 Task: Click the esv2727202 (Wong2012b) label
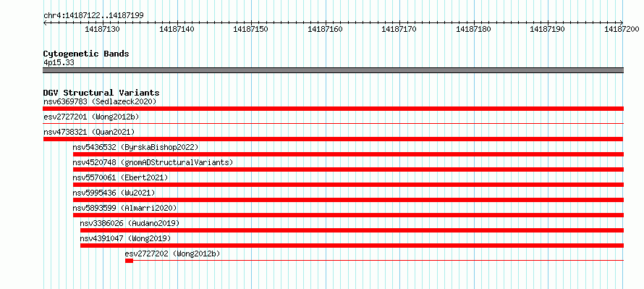coord(172,254)
